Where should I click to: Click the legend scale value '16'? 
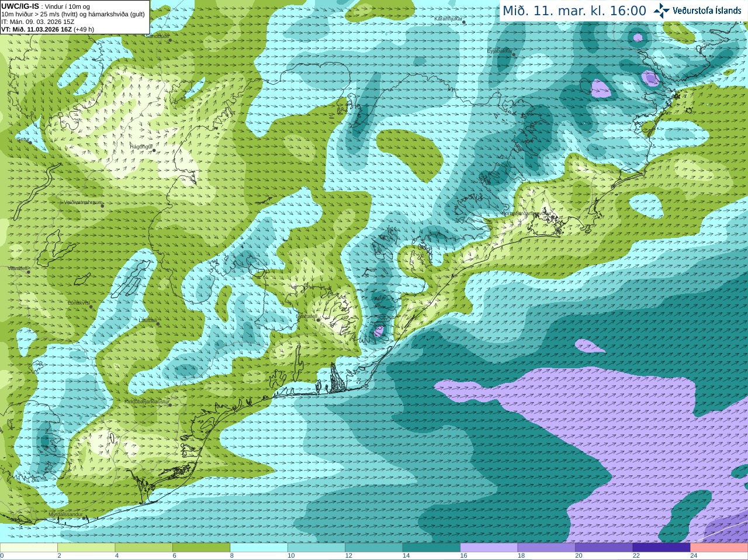[x=463, y=556]
